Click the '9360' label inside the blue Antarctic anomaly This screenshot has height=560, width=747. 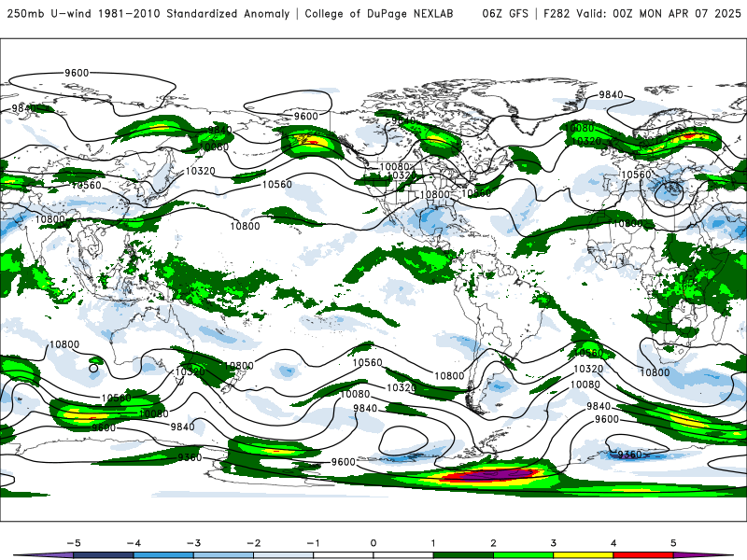(629, 455)
